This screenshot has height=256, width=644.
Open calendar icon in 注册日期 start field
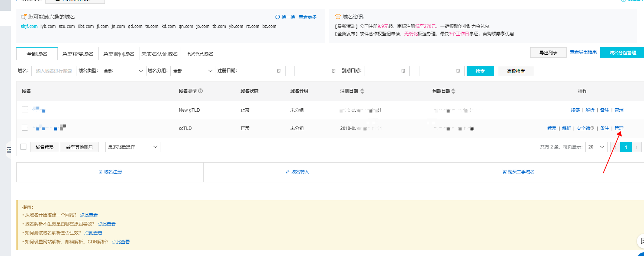[279, 71]
